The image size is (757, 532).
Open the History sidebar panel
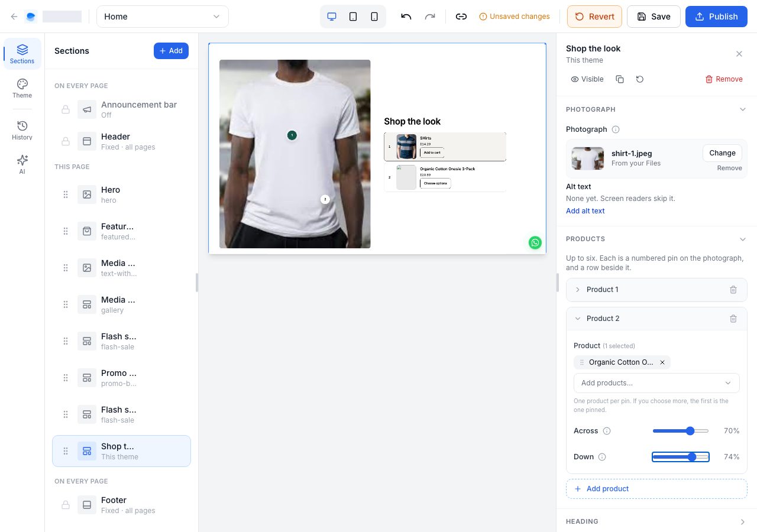tap(22, 130)
